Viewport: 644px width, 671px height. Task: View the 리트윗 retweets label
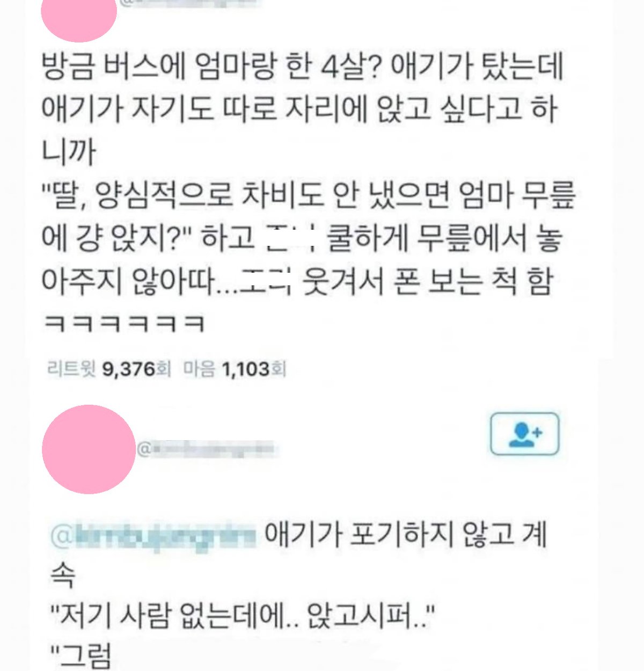(x=71, y=369)
